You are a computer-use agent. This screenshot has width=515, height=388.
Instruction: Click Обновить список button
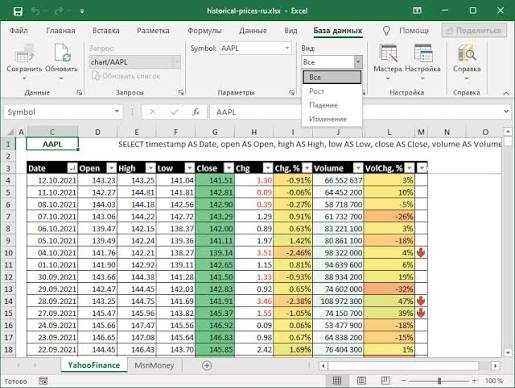pyautogui.click(x=126, y=76)
